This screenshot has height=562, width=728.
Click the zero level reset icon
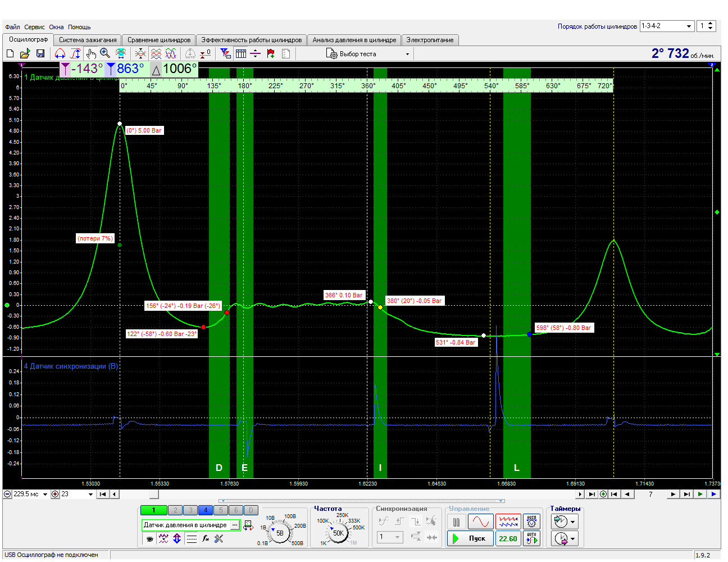pyautogui.click(x=206, y=53)
